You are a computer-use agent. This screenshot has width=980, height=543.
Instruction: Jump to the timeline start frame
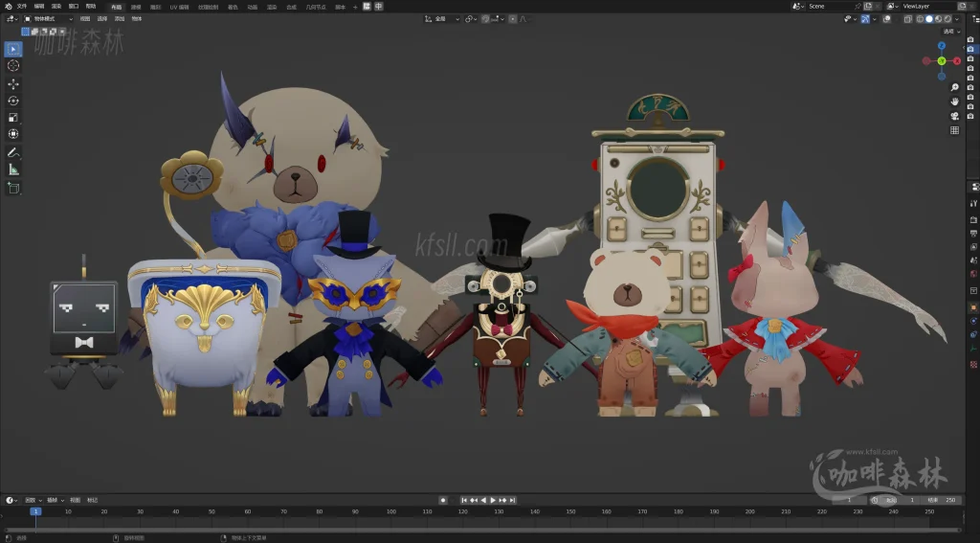point(464,500)
